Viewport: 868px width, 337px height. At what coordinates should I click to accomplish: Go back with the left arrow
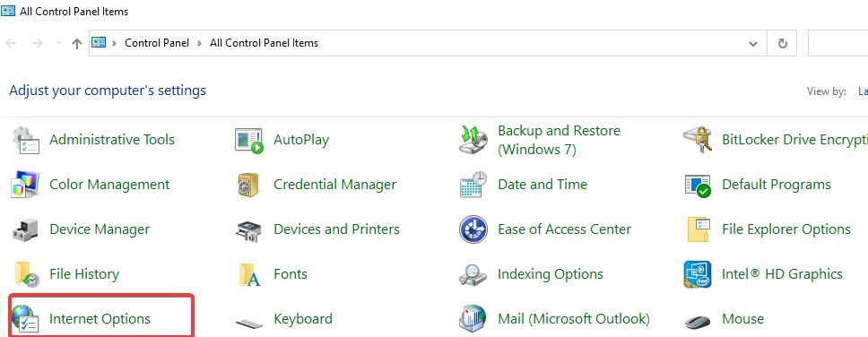(11, 44)
